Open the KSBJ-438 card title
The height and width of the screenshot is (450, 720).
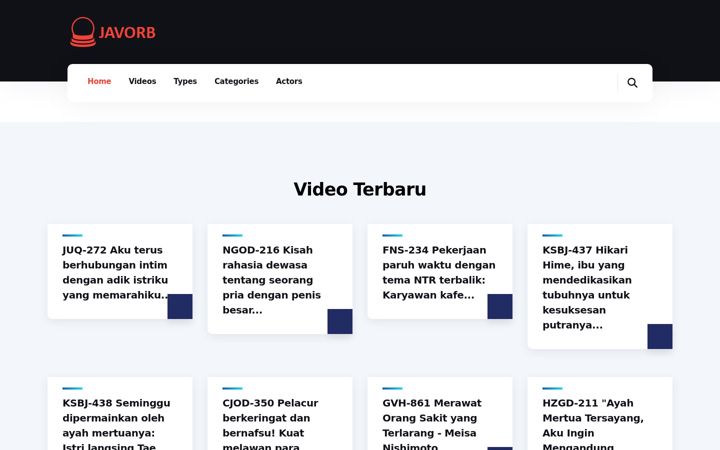click(117, 423)
